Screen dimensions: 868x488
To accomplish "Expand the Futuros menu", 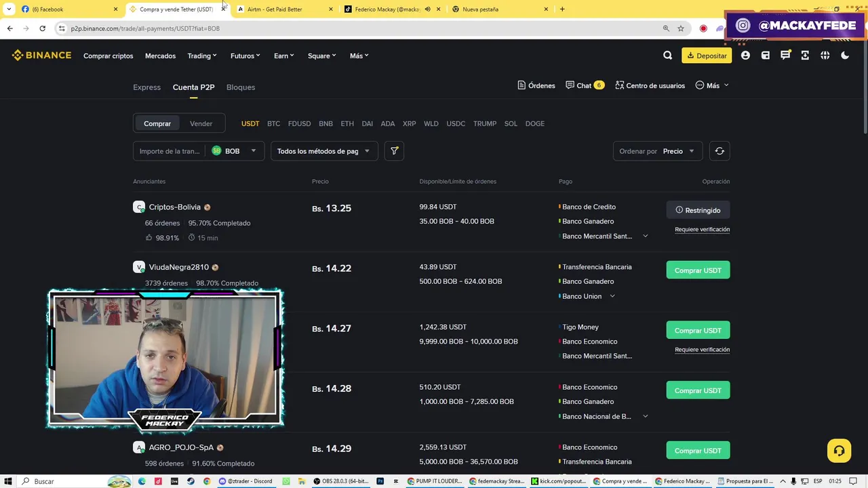I will [x=245, y=56].
